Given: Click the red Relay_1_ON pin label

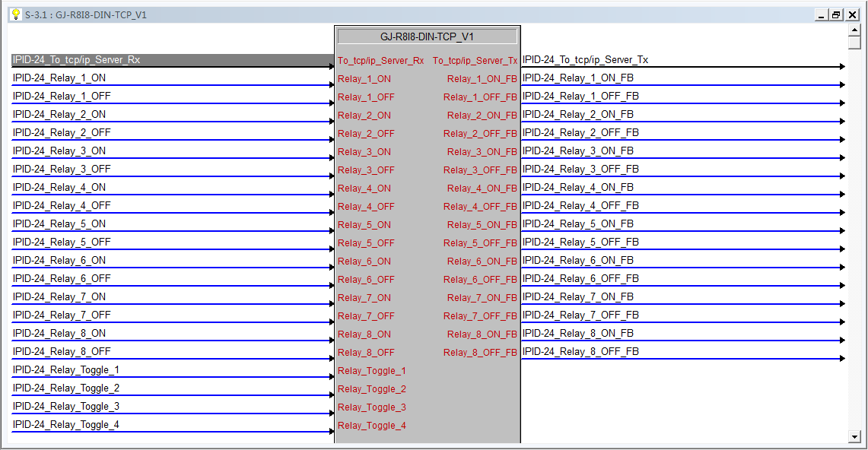Looking at the screenshot, I should pyautogui.click(x=364, y=79).
